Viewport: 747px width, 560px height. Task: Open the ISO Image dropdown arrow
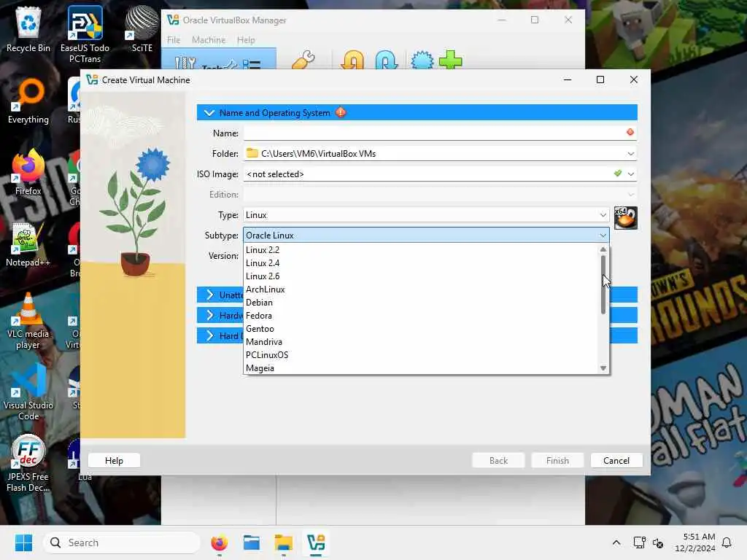631,174
